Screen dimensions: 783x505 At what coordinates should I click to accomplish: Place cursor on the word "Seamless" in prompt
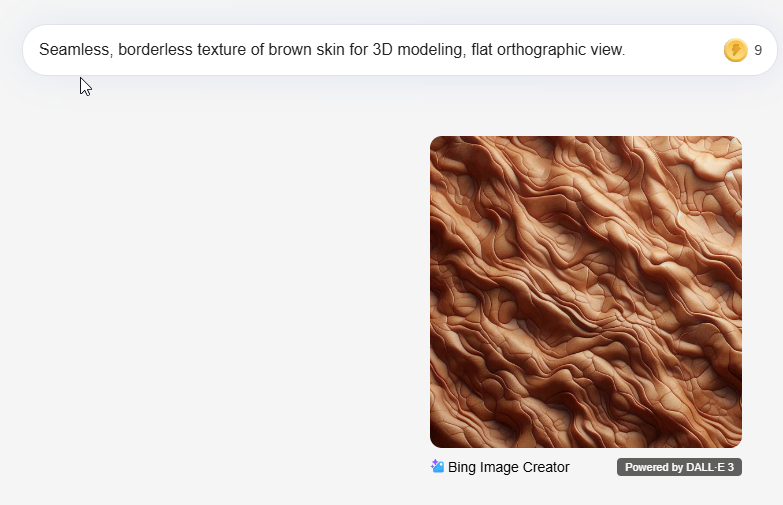pyautogui.click(x=74, y=50)
